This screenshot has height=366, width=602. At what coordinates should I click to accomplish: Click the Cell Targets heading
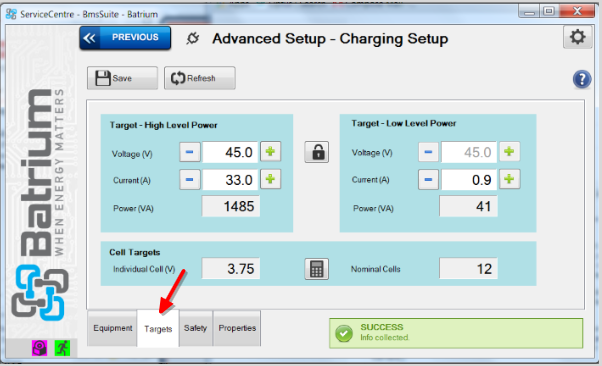pyautogui.click(x=135, y=252)
